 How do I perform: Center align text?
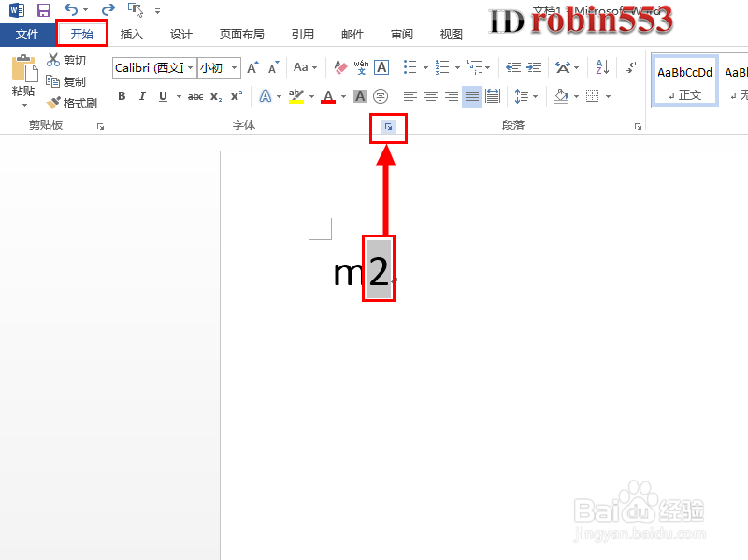431,97
